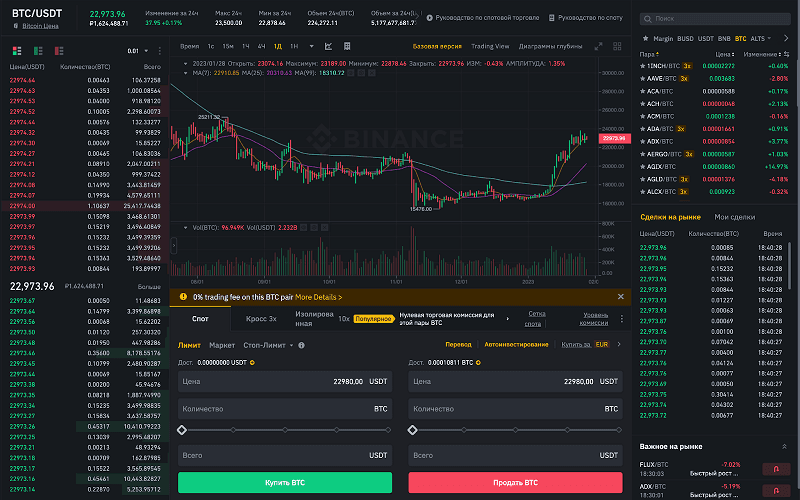Click the chart grid layout icon
Image resolution: width=800 pixels, height=500 pixels.
pos(347,46)
